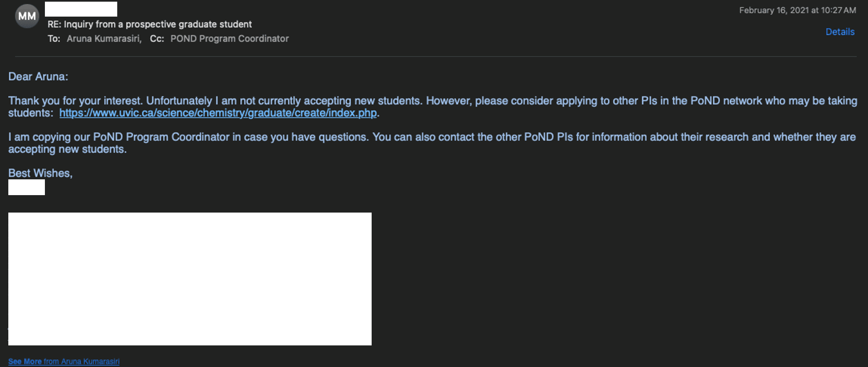Click the redacted name below Best Wishes
Viewport: 868px width, 367px height.
[27, 187]
